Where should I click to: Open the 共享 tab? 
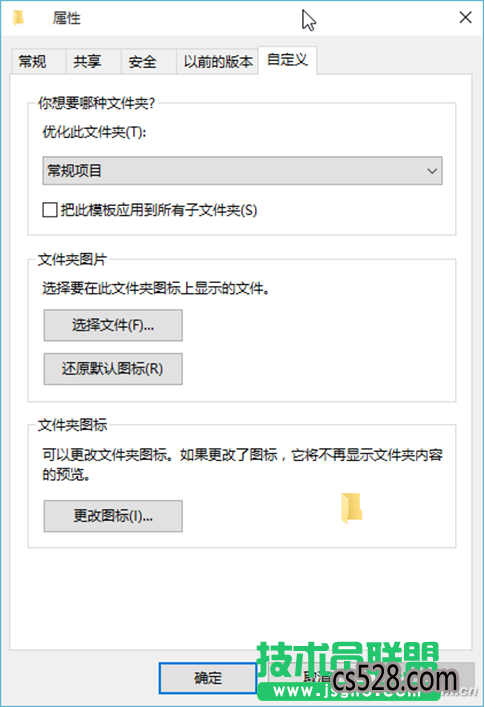click(88, 61)
